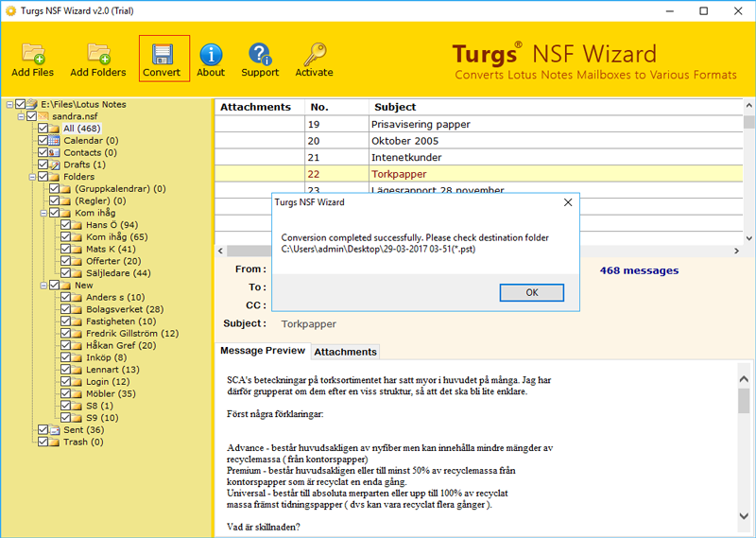Click the horizontal scrollbar right arrow
Viewport: 756px width, 538px height.
pos(737,251)
